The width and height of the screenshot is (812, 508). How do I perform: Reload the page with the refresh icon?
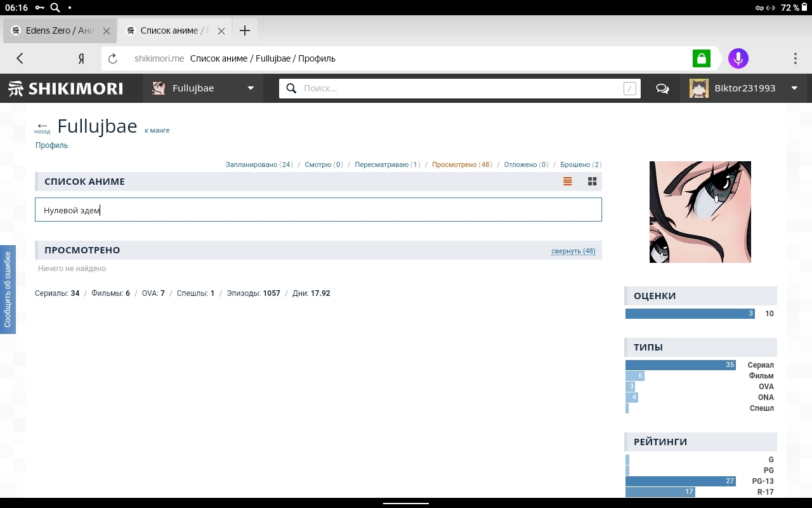113,58
